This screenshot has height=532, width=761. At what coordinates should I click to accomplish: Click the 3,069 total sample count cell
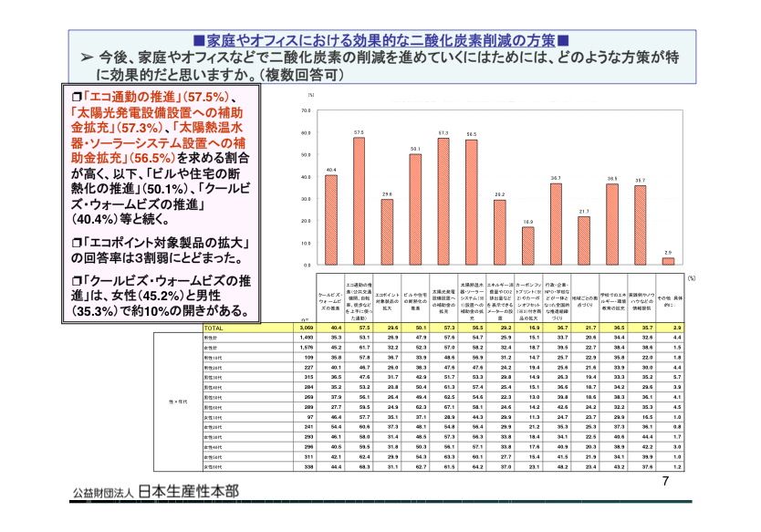click(307, 327)
